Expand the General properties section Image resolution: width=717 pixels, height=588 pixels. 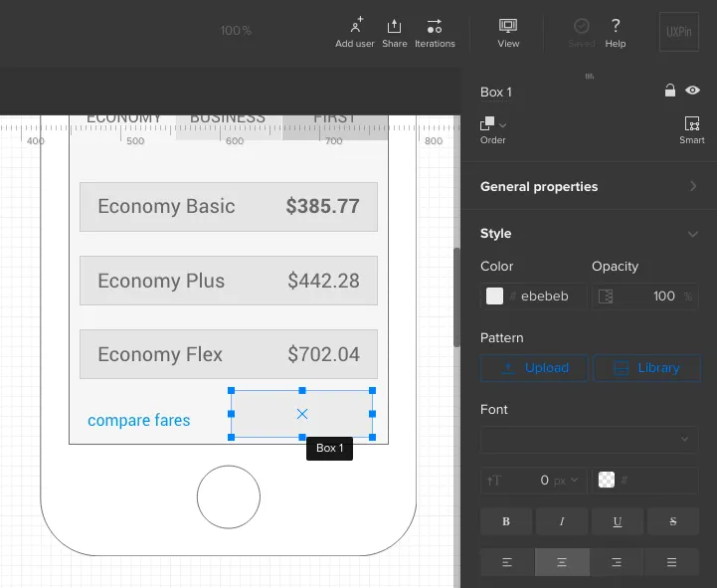(589, 186)
